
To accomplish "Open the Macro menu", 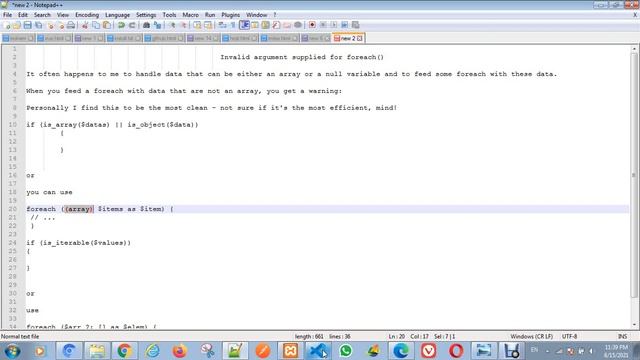I will tap(190, 15).
